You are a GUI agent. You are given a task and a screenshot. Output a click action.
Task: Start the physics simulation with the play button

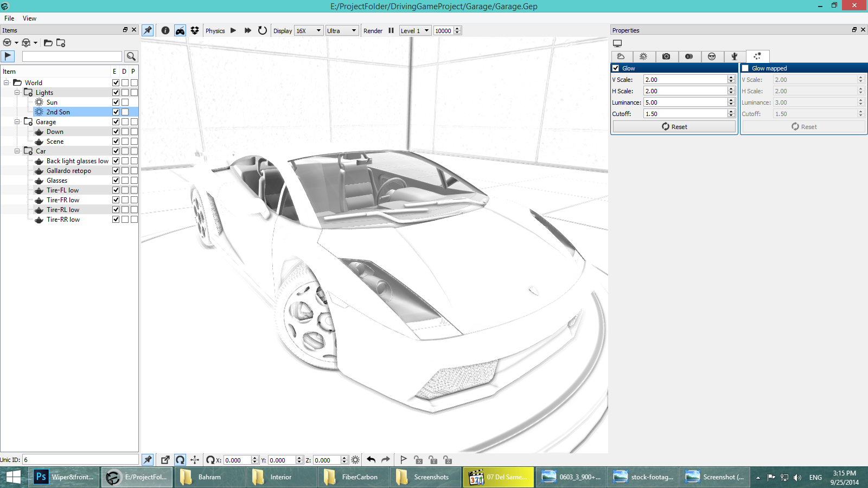[233, 30]
